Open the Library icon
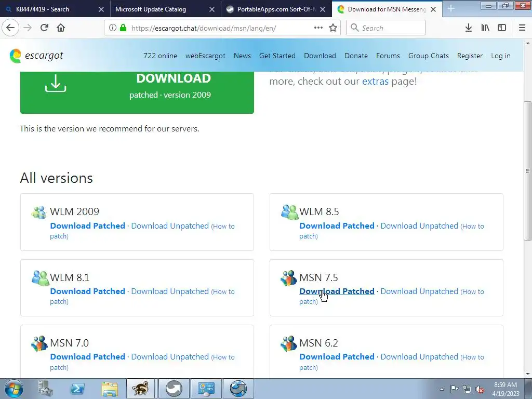This screenshot has height=399, width=532. coord(485,28)
